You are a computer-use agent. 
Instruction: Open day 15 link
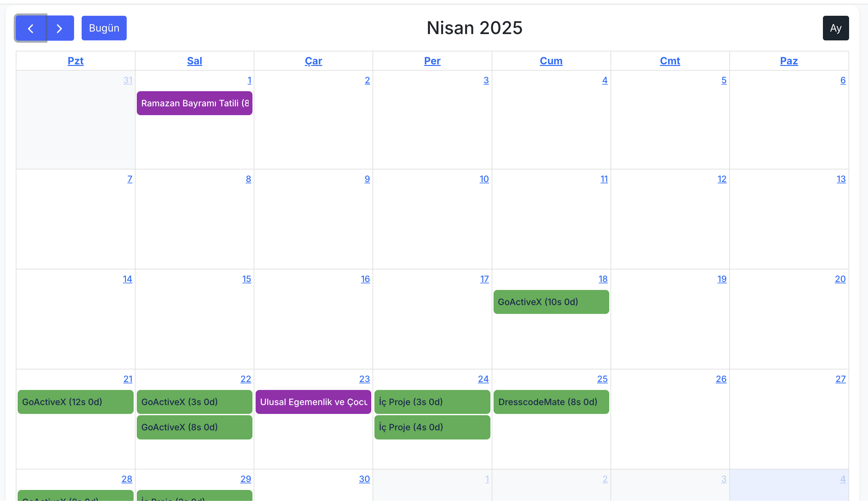point(246,279)
